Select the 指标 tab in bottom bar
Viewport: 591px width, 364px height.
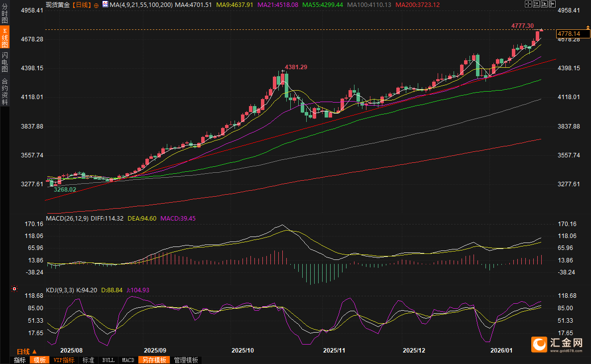(20, 360)
